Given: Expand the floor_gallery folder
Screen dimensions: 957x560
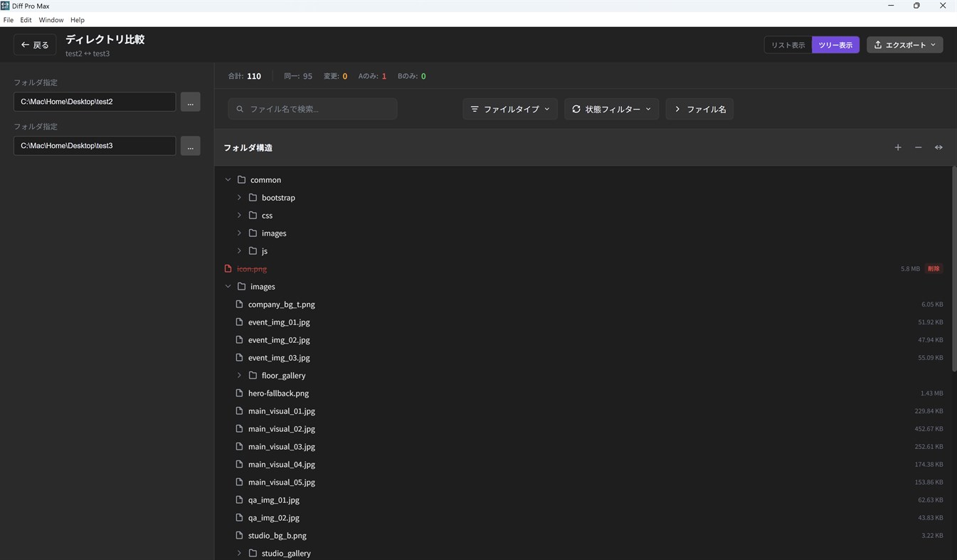Looking at the screenshot, I should (239, 376).
